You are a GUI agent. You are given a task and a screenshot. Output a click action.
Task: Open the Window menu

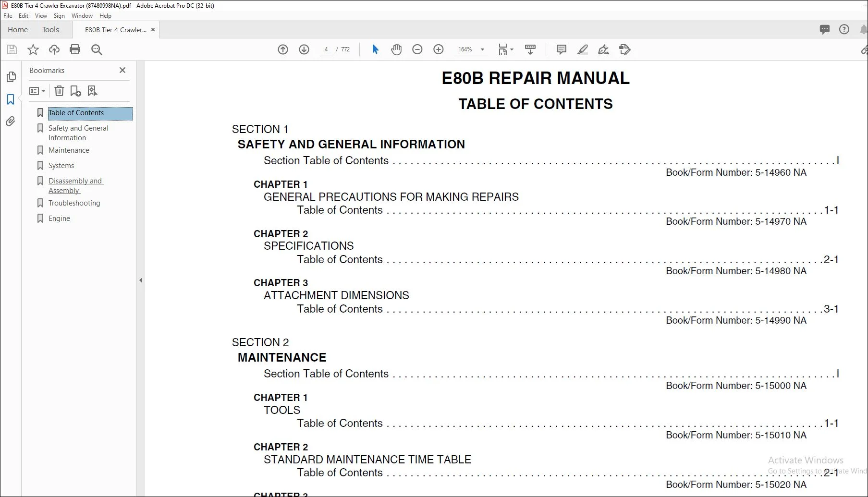(82, 16)
